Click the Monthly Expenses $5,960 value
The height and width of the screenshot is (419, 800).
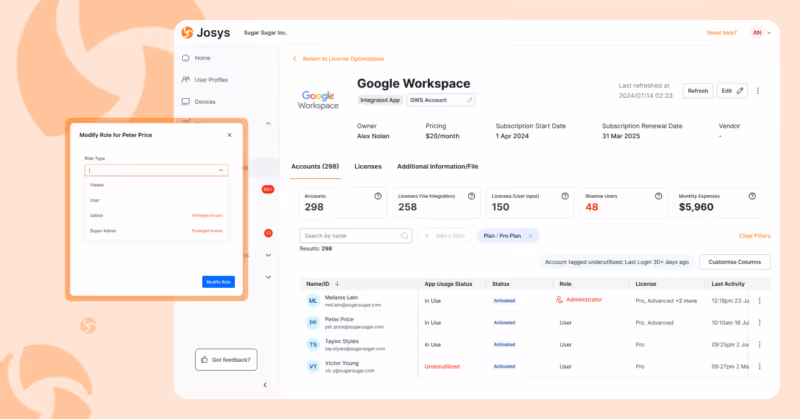point(696,207)
